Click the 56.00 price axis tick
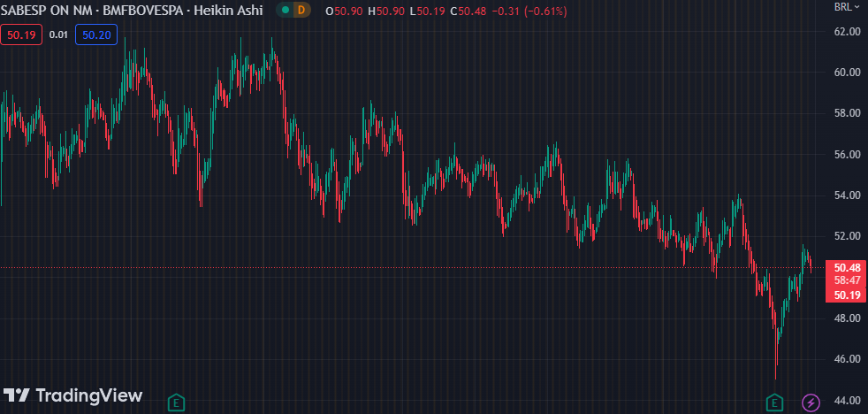Viewport: 868px width, 414px height. [847, 154]
